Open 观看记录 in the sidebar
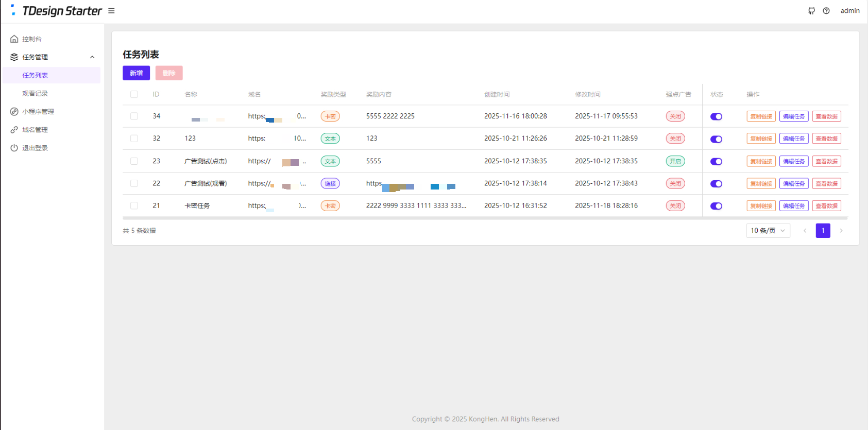Screen dimensions: 868x430 point(35,94)
